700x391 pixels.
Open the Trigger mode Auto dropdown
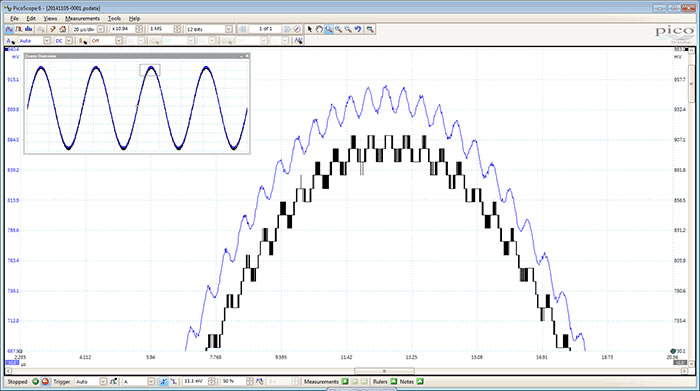tap(103, 382)
